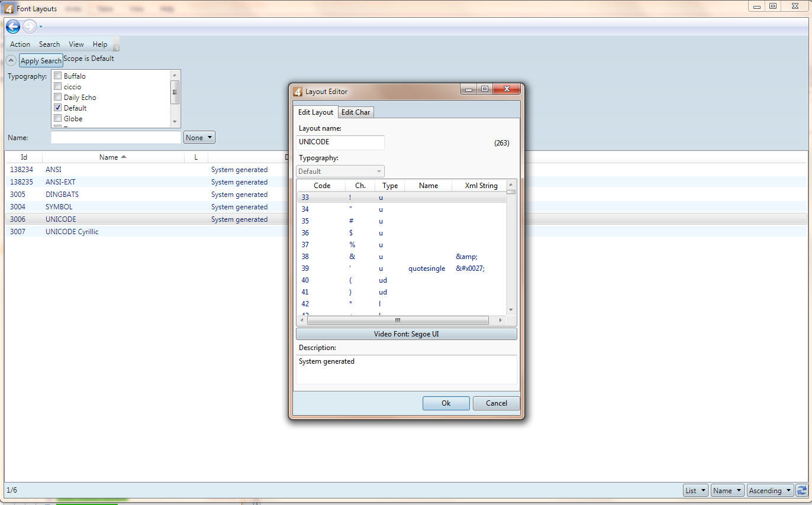Select the code 36 dollar row
The image size is (812, 505).
click(x=402, y=233)
